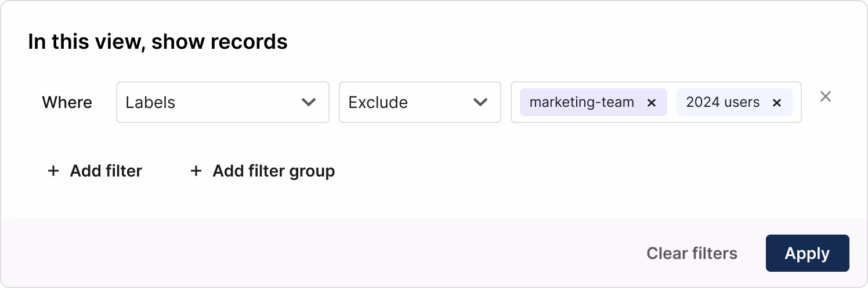The image size is (868, 288).
Task: Click the word Labels in the field selector
Action: (150, 103)
